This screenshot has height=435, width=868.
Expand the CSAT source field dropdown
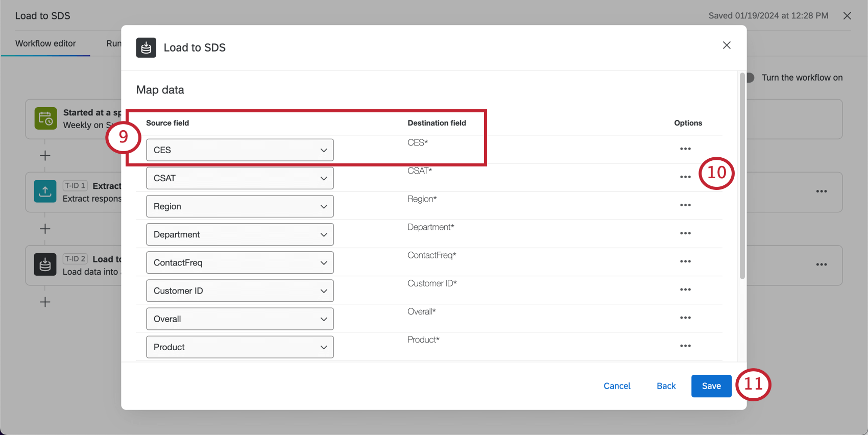click(x=239, y=178)
